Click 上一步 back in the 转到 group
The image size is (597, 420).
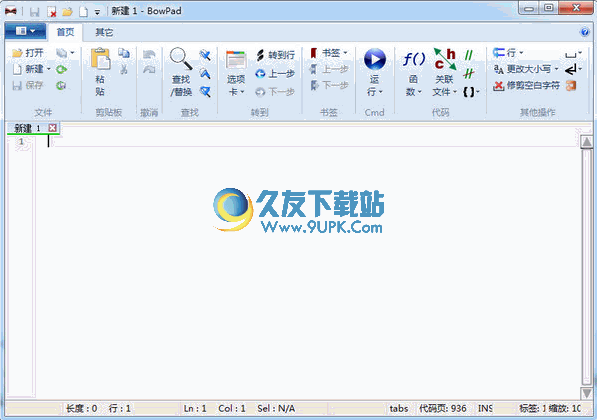point(275,73)
